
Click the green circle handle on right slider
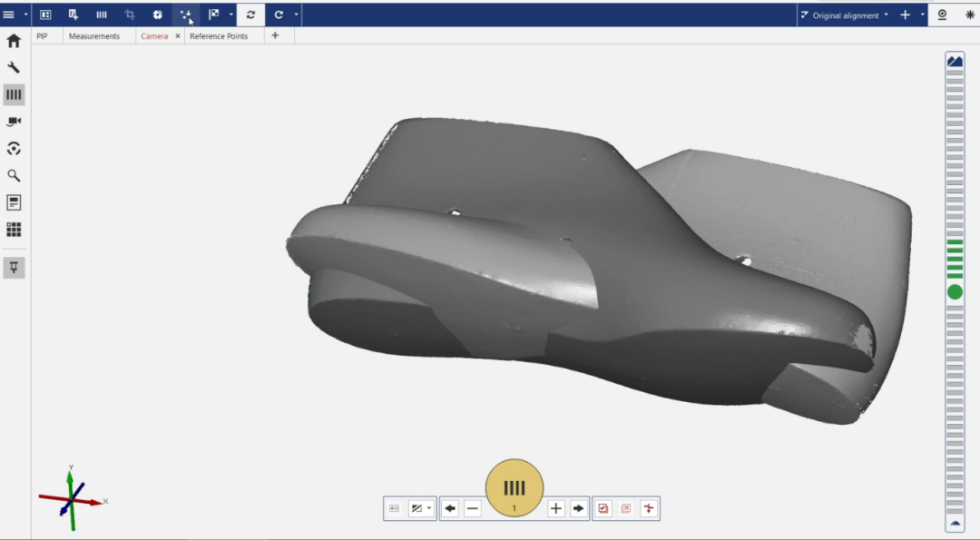(955, 292)
